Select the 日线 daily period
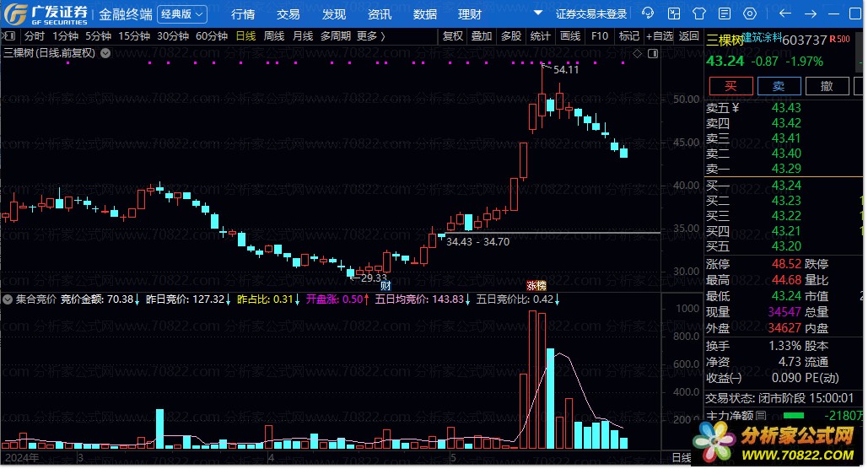868x469 pixels. click(245, 36)
